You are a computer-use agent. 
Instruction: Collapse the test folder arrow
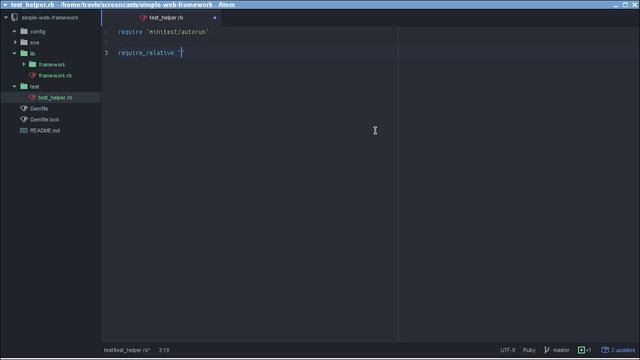15,87
